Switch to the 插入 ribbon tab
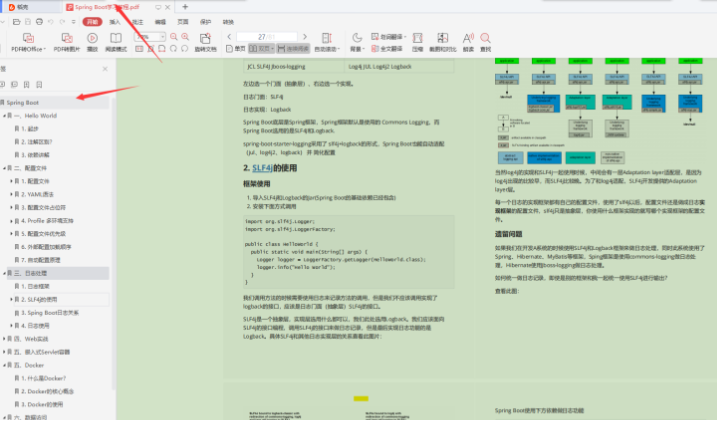Viewport: 720px width, 421px height. [x=115, y=22]
